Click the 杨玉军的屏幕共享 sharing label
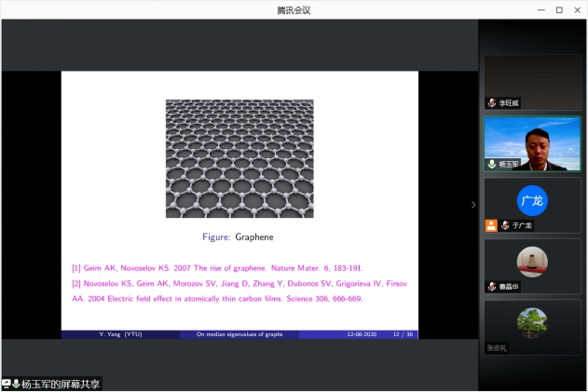 [61, 384]
